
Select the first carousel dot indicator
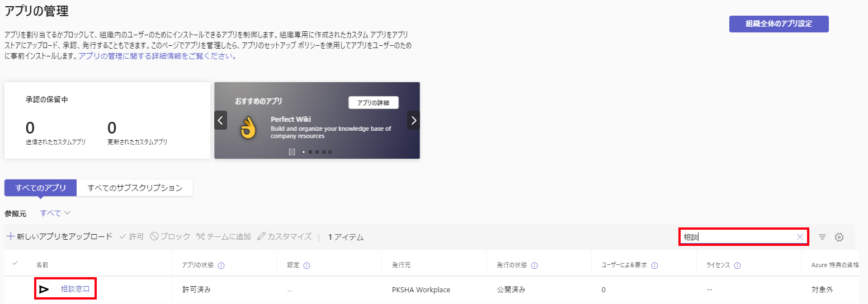pos(304,152)
